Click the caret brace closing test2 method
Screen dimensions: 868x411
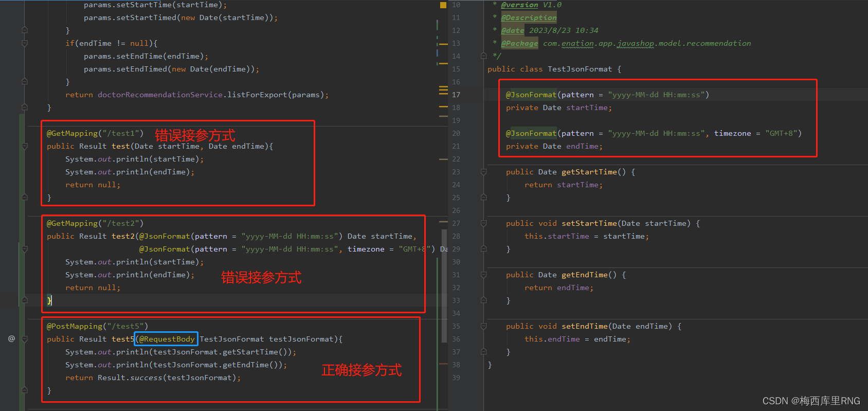coord(49,300)
